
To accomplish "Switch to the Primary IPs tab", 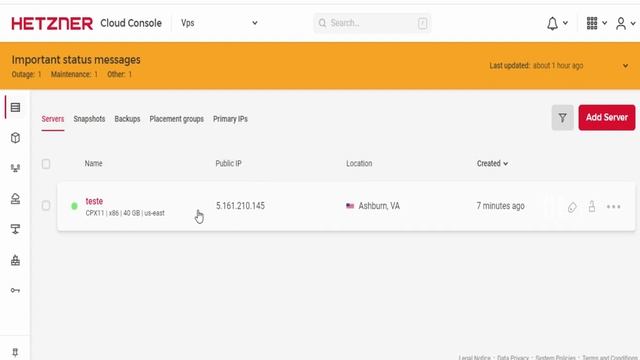I will coord(230,119).
